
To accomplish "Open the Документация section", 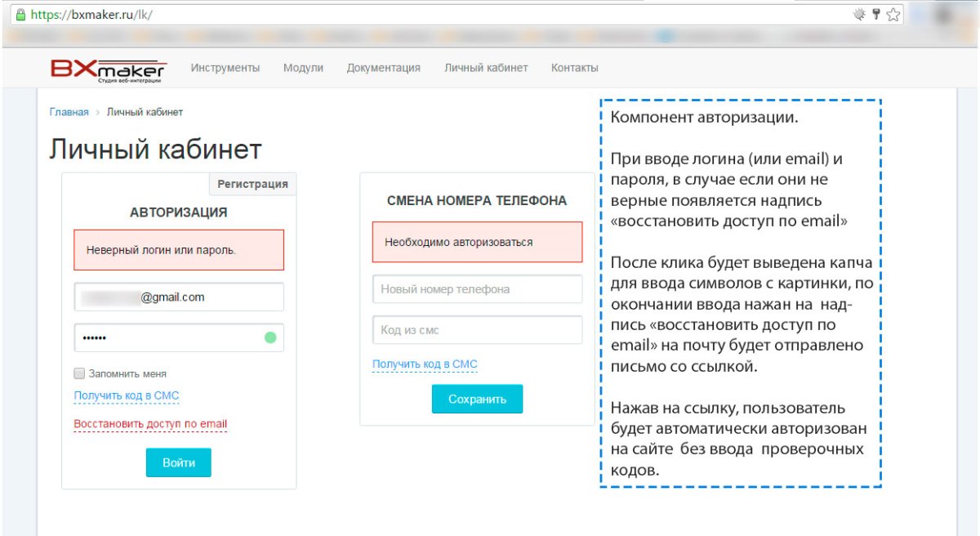I will tap(383, 68).
